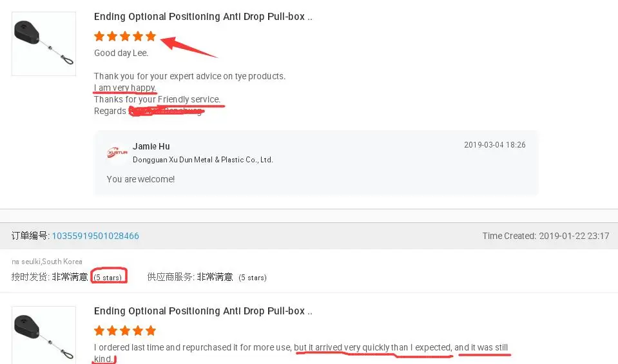The image size is (618, 364).
Task: Click the circled 5 stars on-time shipping rating
Action: (x=108, y=277)
